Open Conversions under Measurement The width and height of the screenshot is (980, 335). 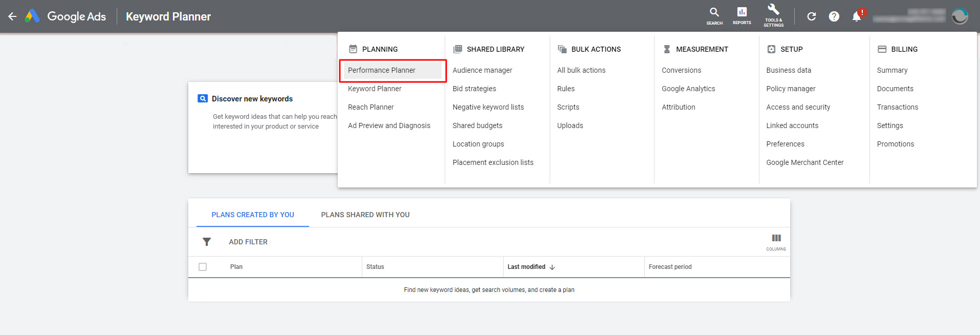pyautogui.click(x=682, y=70)
